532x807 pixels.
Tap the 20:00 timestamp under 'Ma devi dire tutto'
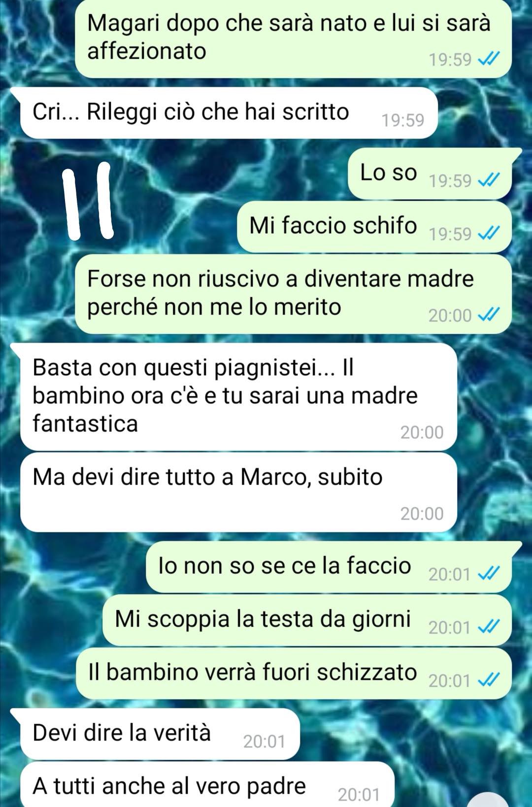point(422,514)
